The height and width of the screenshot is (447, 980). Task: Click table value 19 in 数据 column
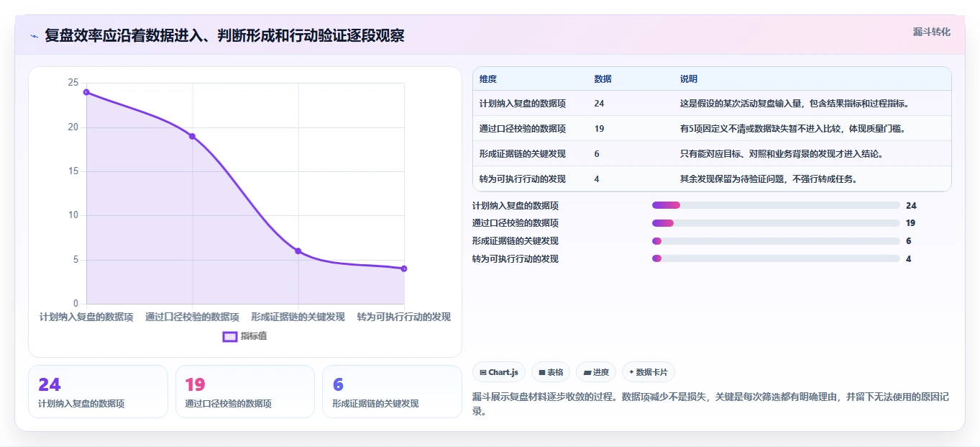(600, 129)
